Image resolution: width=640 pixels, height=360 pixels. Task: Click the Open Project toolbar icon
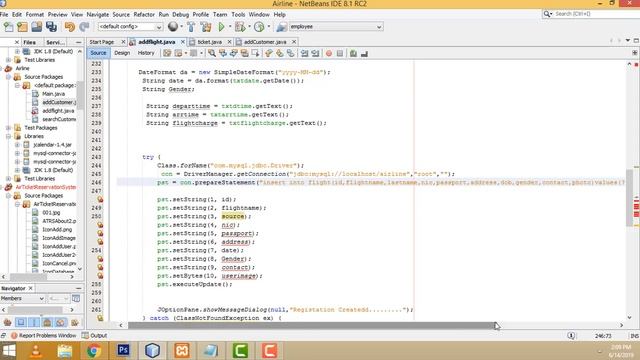pyautogui.click(x=36, y=27)
